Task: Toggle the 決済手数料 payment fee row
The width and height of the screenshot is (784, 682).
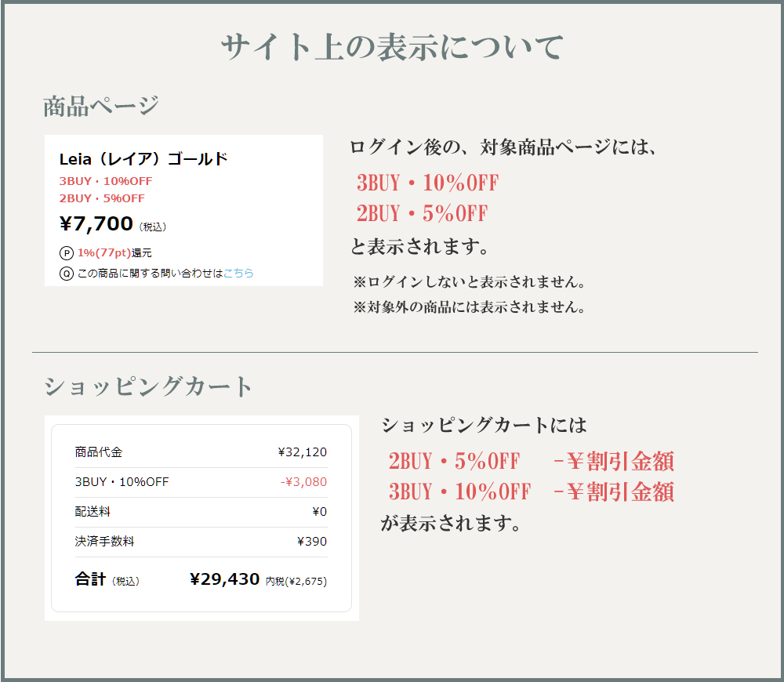Action: pyautogui.click(x=198, y=541)
